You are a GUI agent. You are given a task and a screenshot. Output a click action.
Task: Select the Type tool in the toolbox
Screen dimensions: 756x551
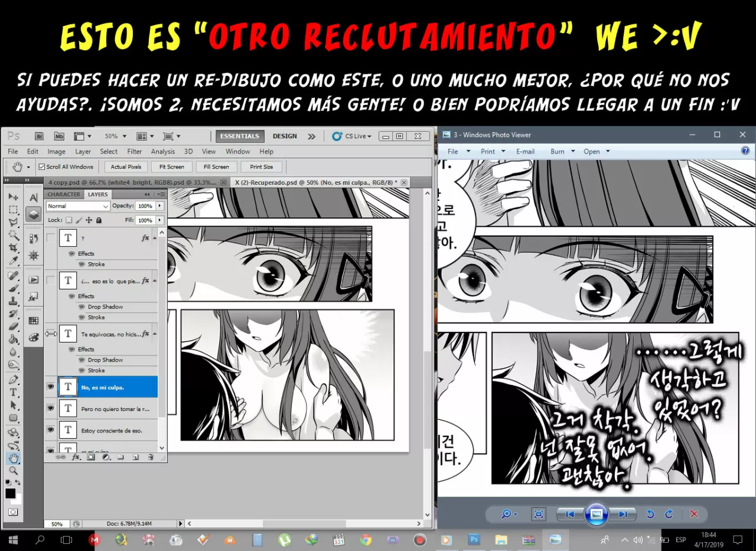coord(13,392)
